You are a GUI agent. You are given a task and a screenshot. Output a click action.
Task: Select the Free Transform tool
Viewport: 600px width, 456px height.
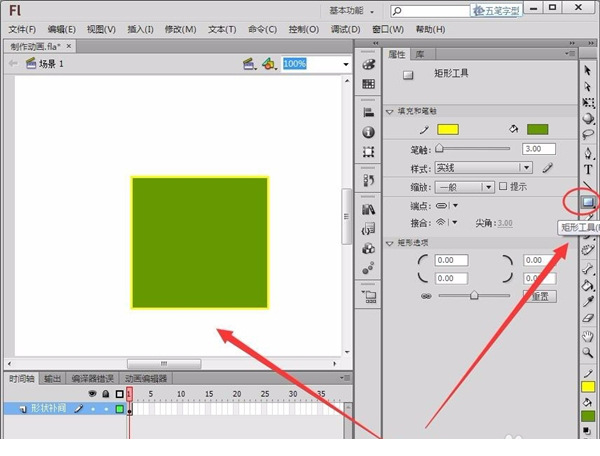(x=588, y=103)
